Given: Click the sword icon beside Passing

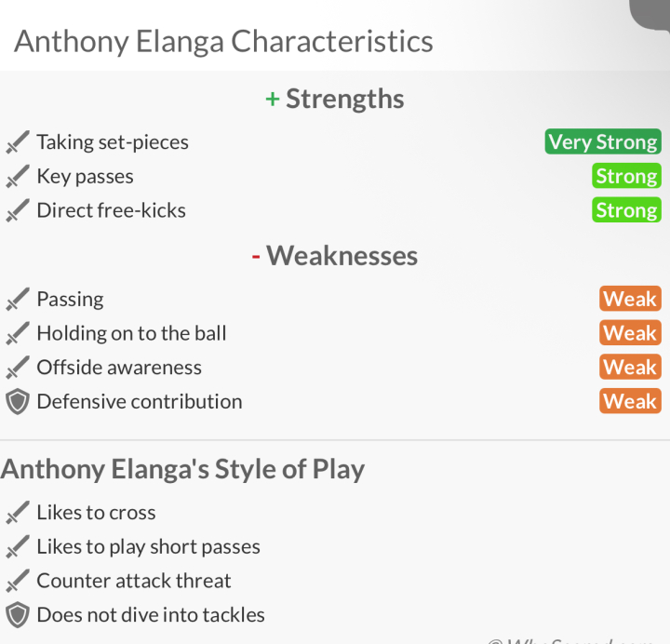Looking at the screenshot, I should (x=18, y=299).
